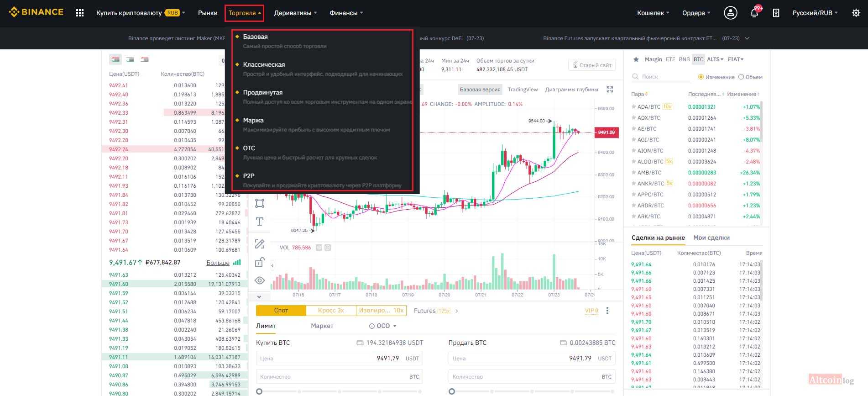Select the text annotation tool
The image size is (868, 396).
[x=260, y=222]
